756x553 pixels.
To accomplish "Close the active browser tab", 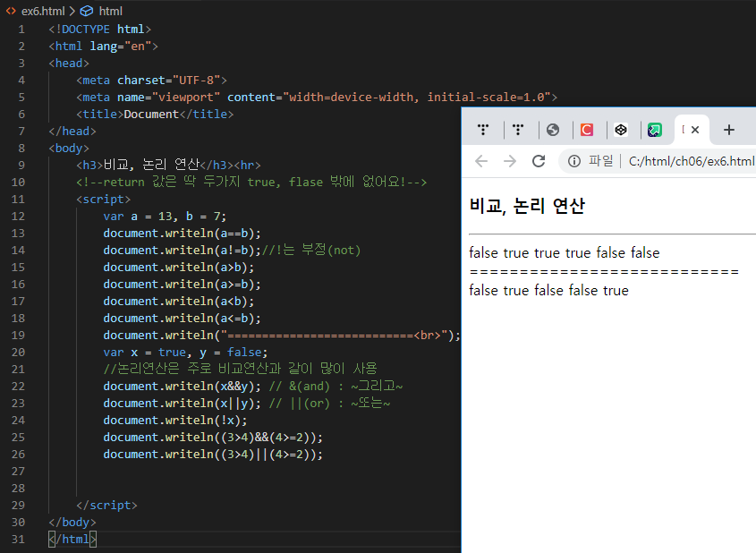I will (695, 130).
